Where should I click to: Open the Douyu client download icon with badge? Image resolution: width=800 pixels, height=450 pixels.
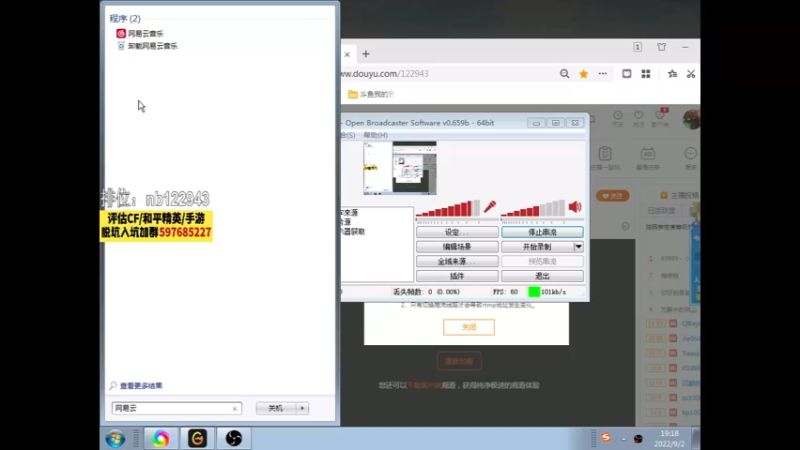point(660,118)
